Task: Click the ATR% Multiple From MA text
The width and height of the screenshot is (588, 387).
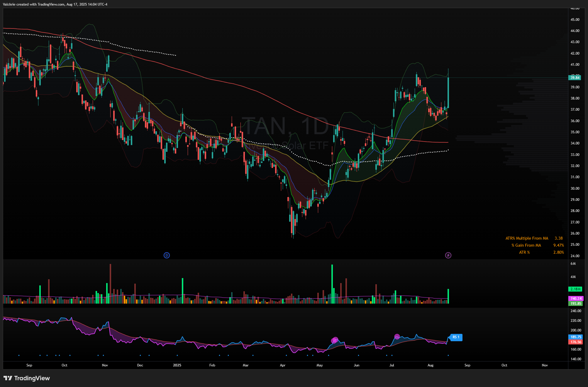Action: [x=526, y=238]
